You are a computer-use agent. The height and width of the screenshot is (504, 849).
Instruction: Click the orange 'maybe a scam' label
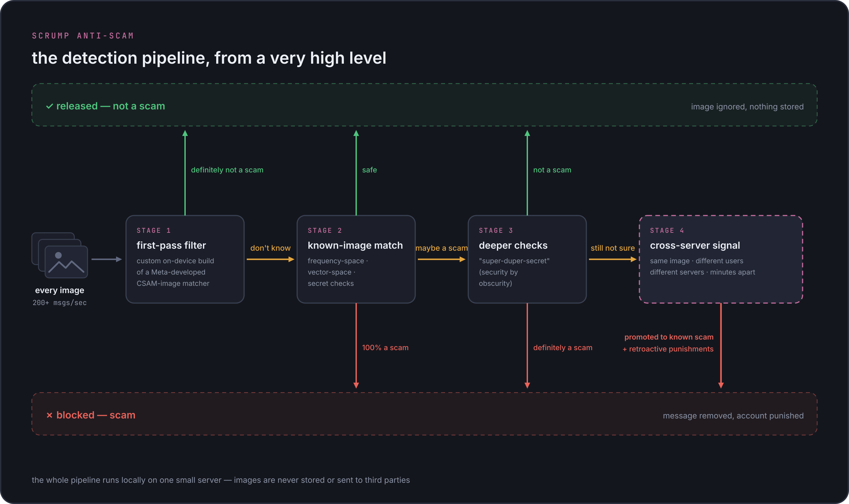[x=441, y=248]
